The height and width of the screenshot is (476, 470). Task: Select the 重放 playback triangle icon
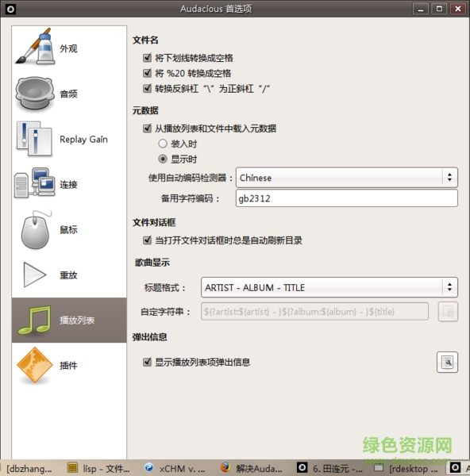point(35,274)
